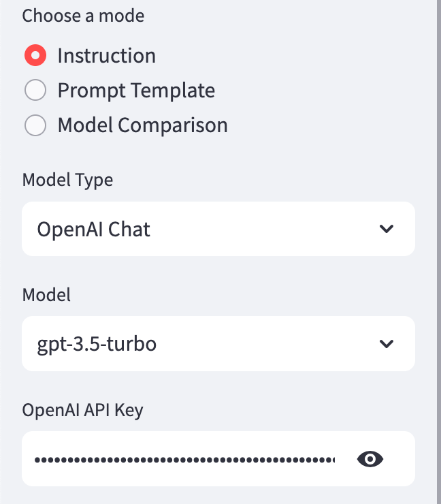
Task: Expand the Model Type chevron arrow
Action: tap(387, 229)
